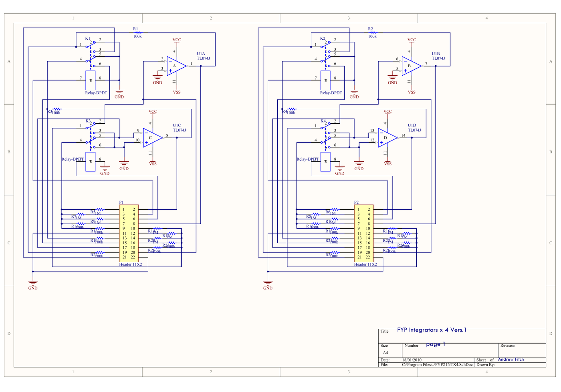Click the Relay-DPDT label under K1
The image size is (561, 392).
96,93
